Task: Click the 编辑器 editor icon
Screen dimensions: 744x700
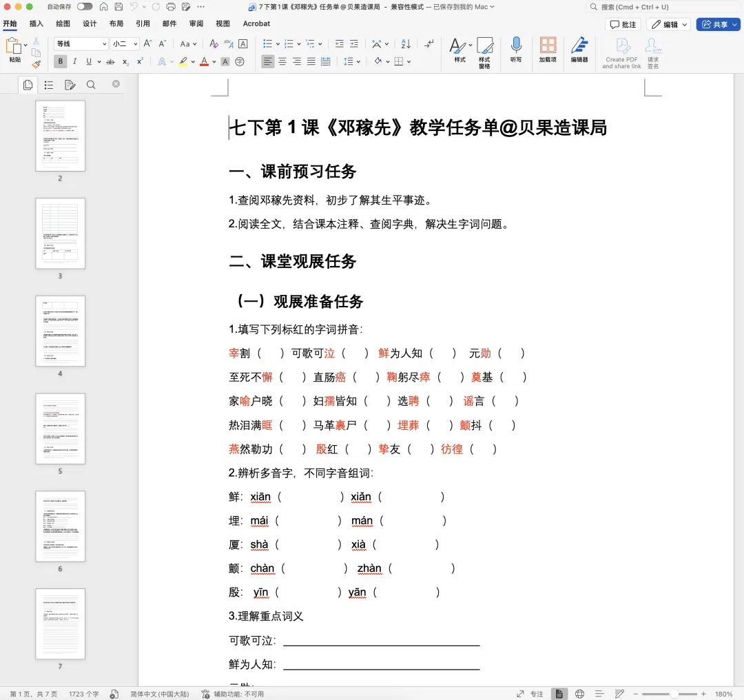Action: (x=579, y=50)
